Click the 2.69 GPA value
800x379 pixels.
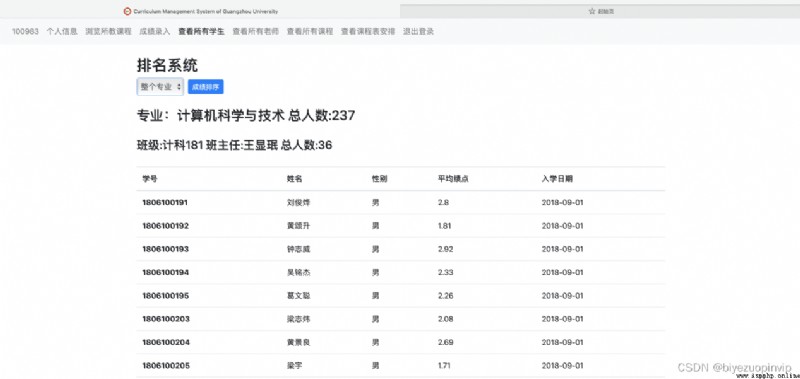[x=446, y=342]
